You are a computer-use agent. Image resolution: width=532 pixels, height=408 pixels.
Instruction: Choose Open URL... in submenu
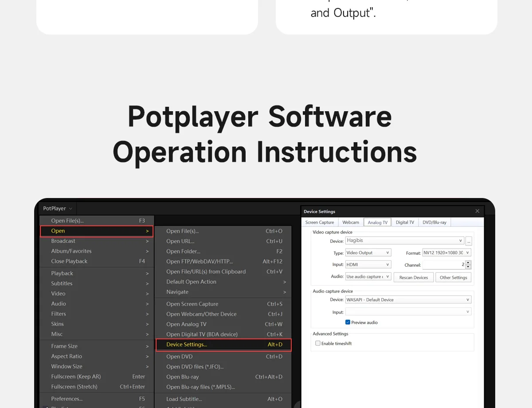click(x=223, y=241)
